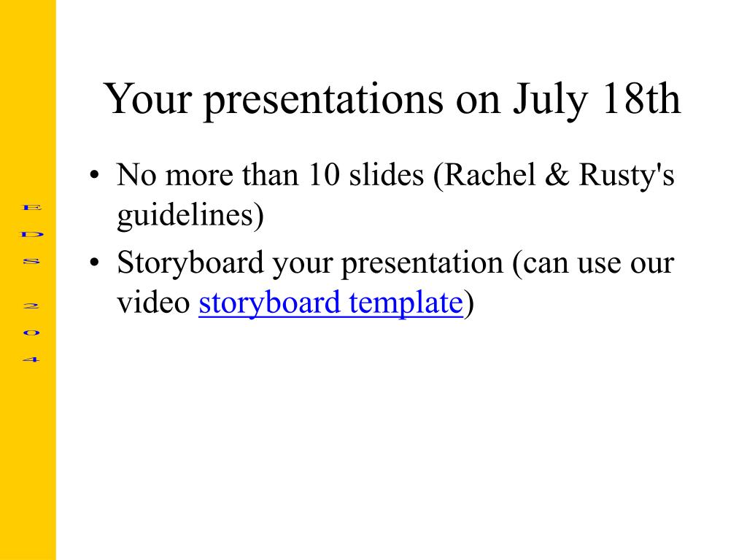
Task: Click the letter 'E' in the yellow sidebar
Action: (31, 207)
